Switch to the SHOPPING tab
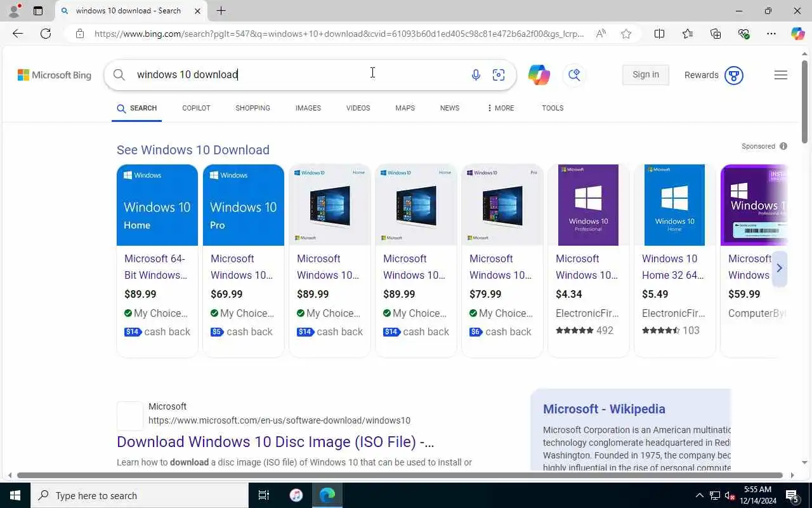812x508 pixels. 252,108
